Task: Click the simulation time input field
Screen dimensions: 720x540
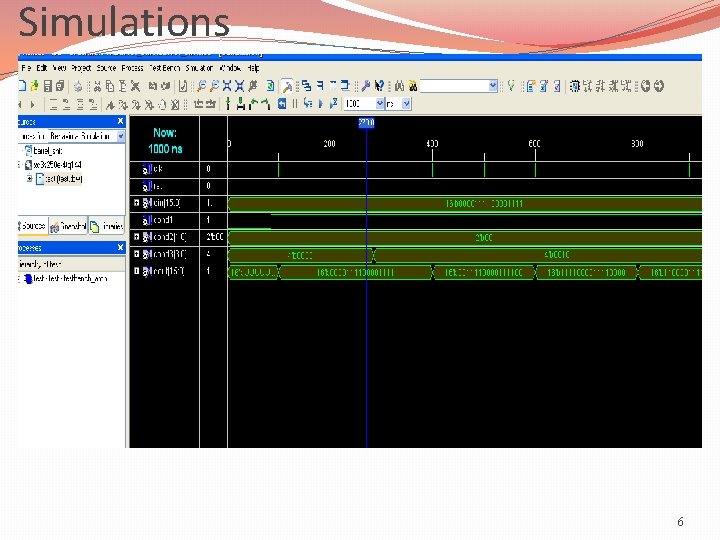Action: click(360, 104)
